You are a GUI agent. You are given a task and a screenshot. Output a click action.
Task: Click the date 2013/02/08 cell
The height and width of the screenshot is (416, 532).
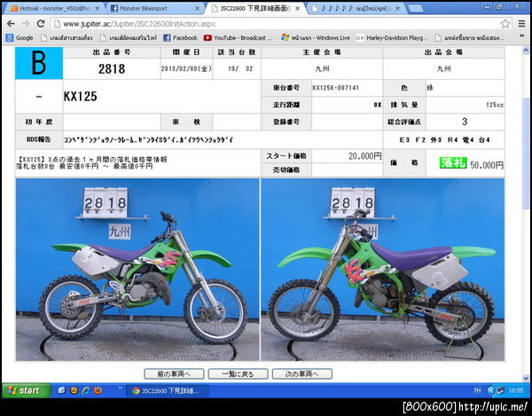[x=186, y=68]
